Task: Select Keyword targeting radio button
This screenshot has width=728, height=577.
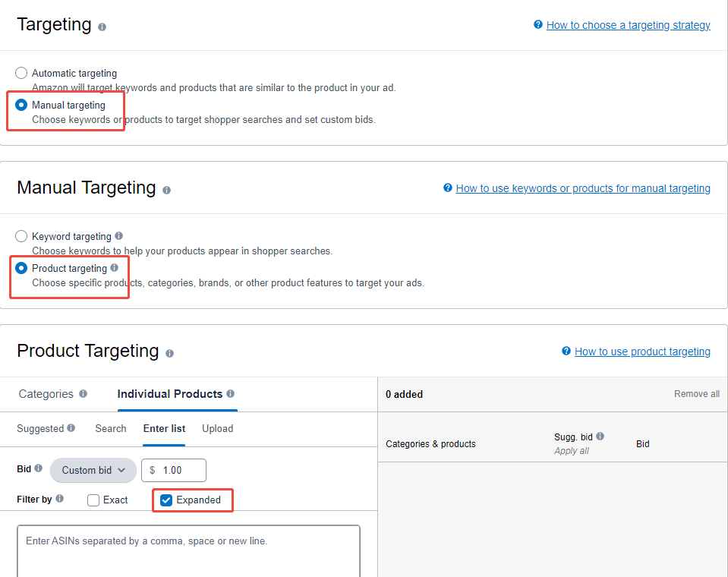Action: 21,236
